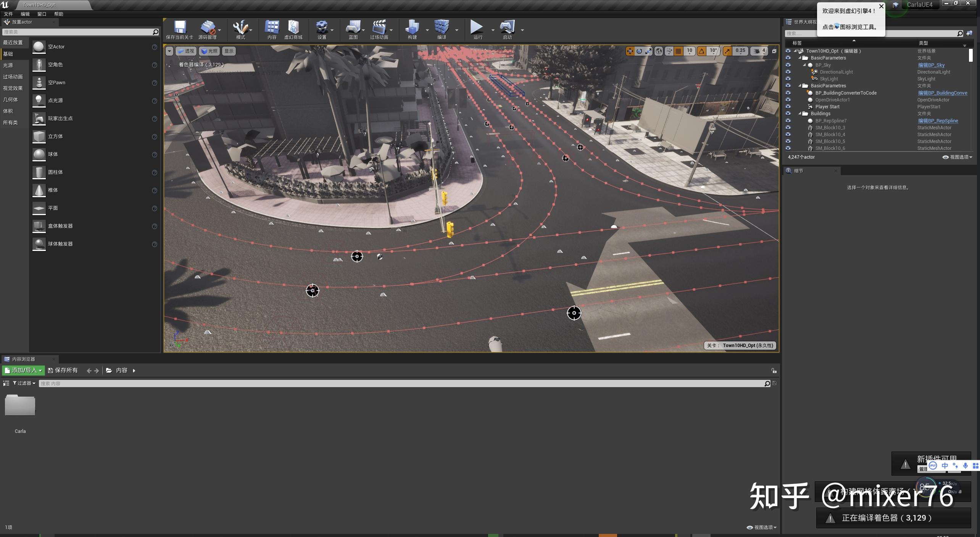This screenshot has height=537, width=980.
Task: Open the 编辑BP_Sky blueprint link
Action: pyautogui.click(x=931, y=65)
